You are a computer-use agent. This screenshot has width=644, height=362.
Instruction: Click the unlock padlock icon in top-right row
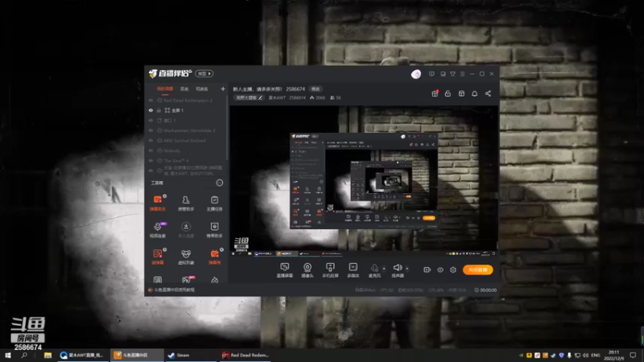[448, 93]
